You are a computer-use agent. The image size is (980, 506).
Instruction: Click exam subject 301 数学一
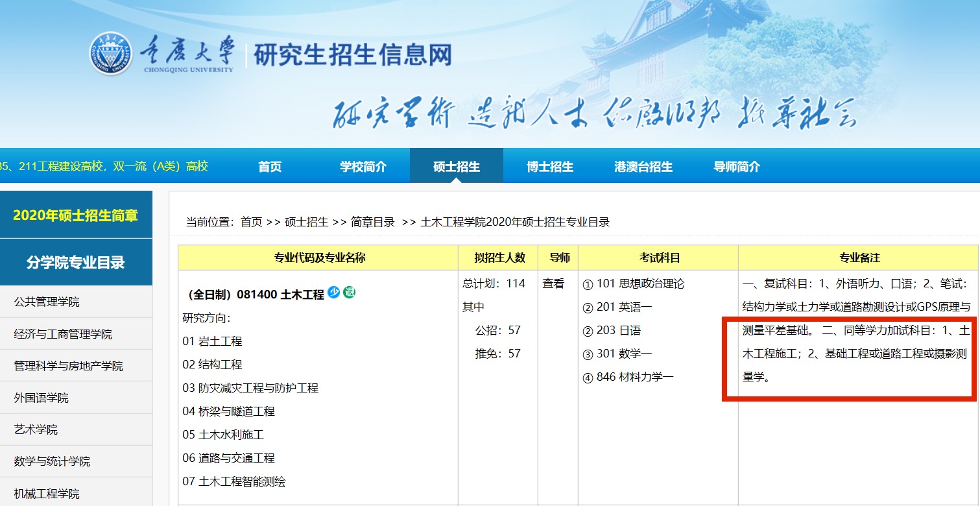pyautogui.click(x=617, y=354)
